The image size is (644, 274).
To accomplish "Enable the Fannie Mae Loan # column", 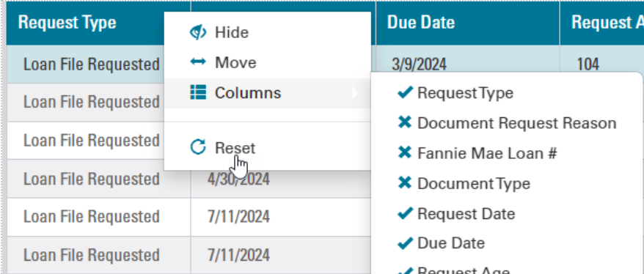I will (x=405, y=153).
